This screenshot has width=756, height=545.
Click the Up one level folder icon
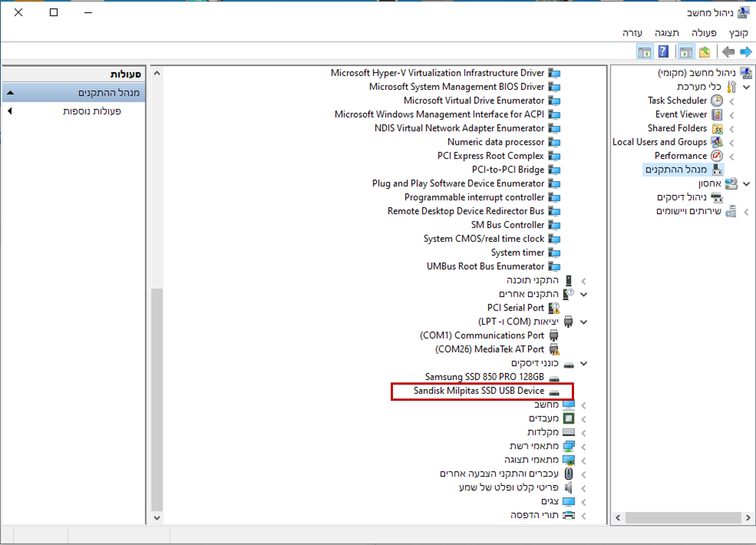[x=704, y=52]
